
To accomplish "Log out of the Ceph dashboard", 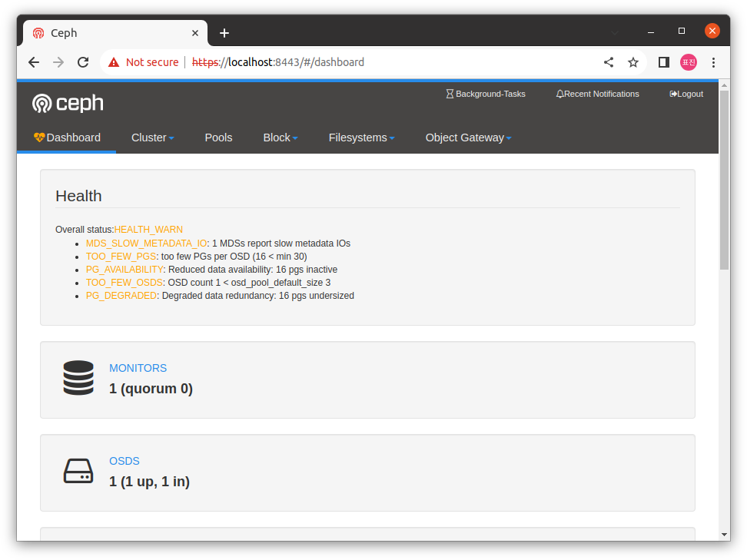I will pos(686,94).
